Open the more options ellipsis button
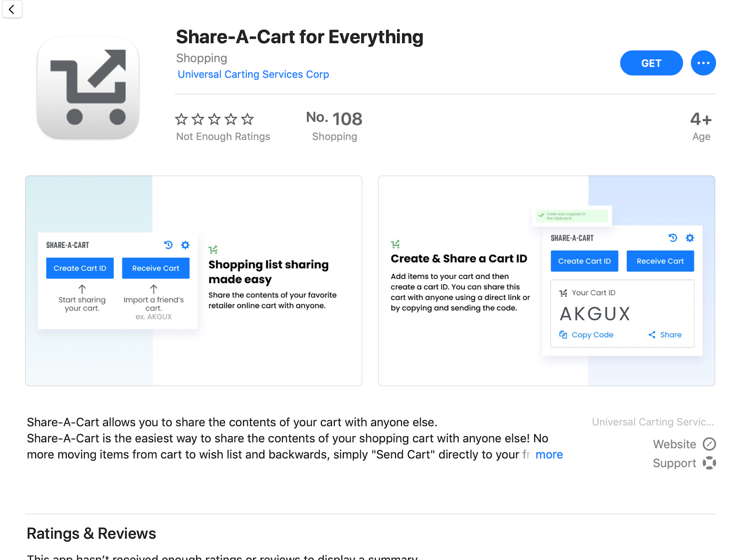Viewport: 742px width, 560px height. click(703, 63)
